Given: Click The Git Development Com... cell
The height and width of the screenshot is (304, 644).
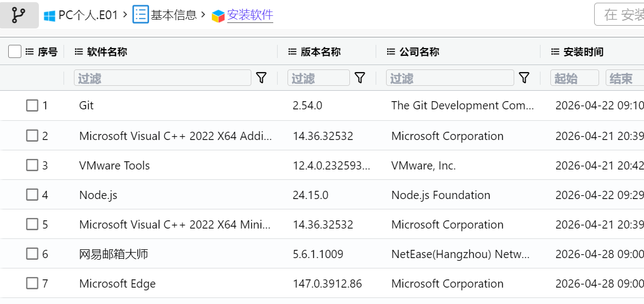Looking at the screenshot, I should [x=463, y=106].
